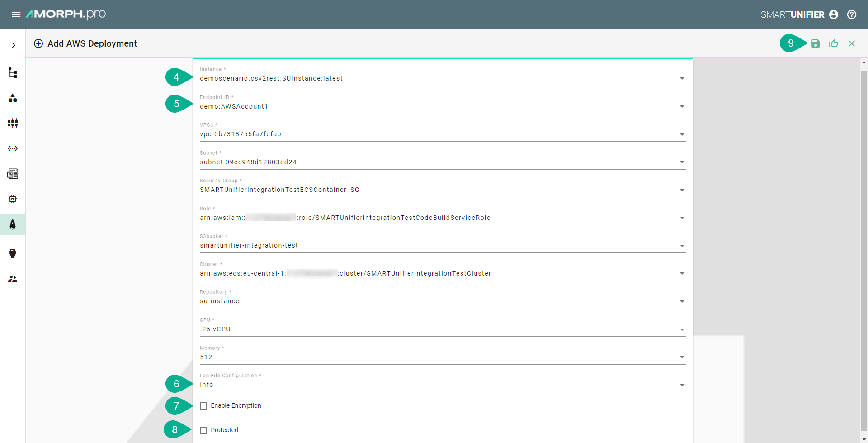868x443 pixels.
Task: Click the 'Enable Encryption' label text
Action: tap(236, 405)
